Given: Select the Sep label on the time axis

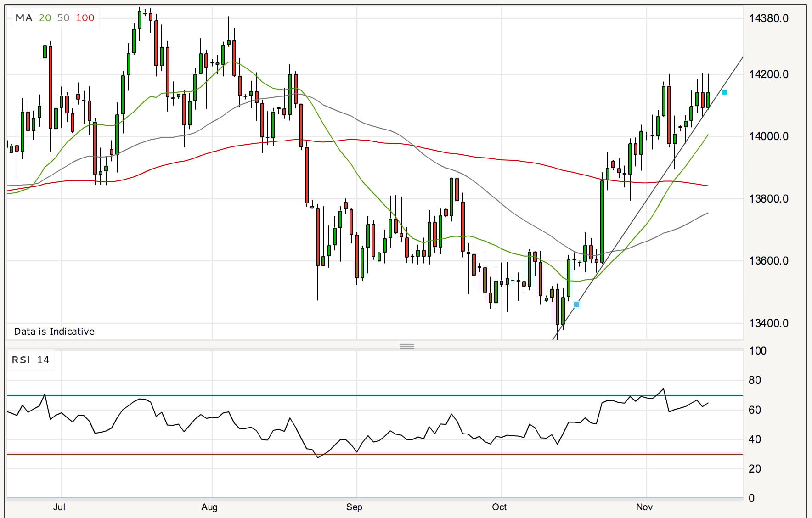Looking at the screenshot, I should [355, 507].
